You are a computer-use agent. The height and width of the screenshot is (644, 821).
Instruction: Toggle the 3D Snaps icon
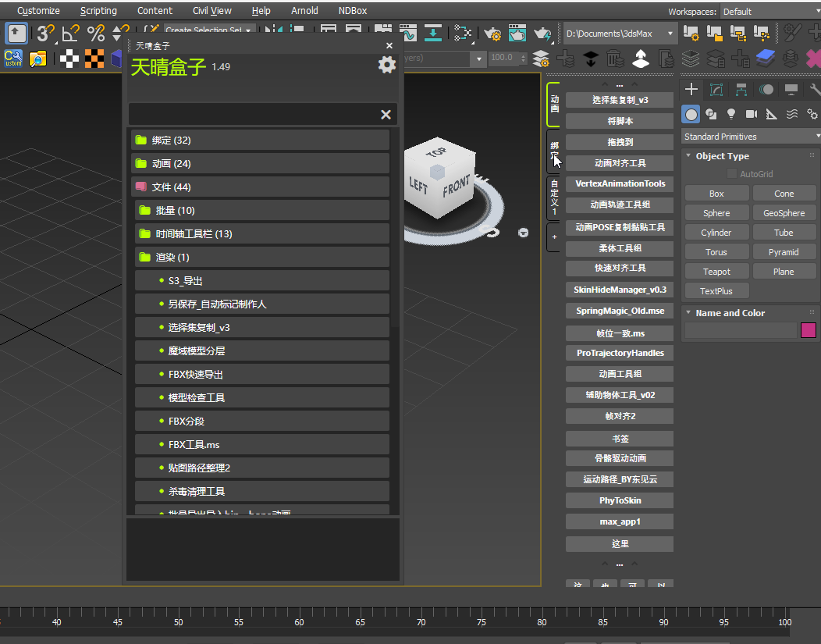click(x=45, y=34)
